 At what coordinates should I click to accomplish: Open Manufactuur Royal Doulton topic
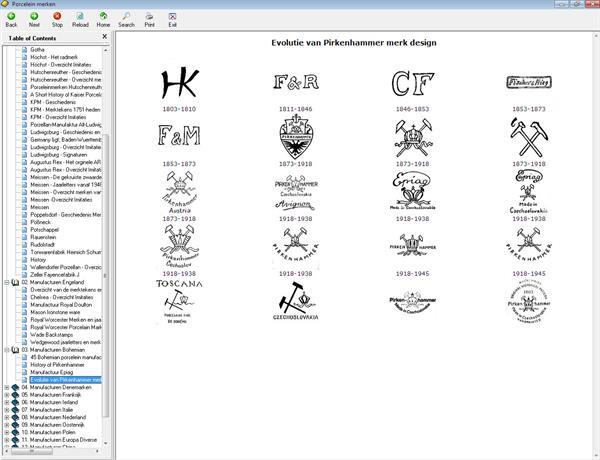pos(61,305)
